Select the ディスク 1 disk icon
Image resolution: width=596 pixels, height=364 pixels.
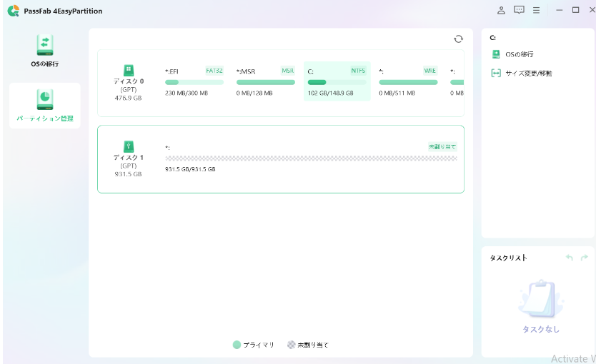[129, 146]
